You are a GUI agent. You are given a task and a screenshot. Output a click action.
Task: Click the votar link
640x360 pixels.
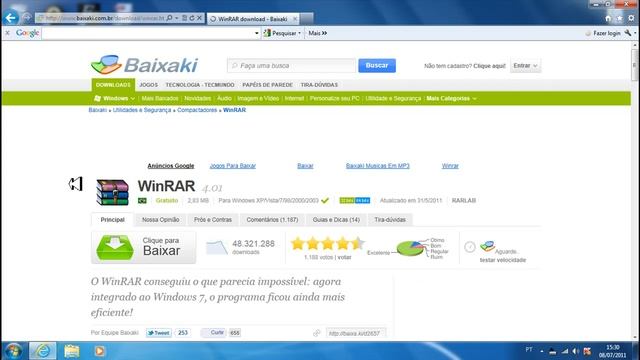pos(344,257)
